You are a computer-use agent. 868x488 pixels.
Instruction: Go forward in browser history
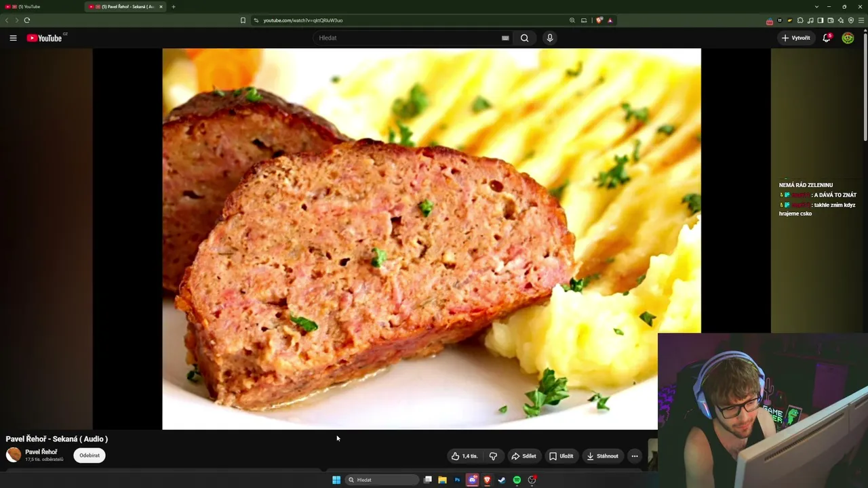(16, 20)
